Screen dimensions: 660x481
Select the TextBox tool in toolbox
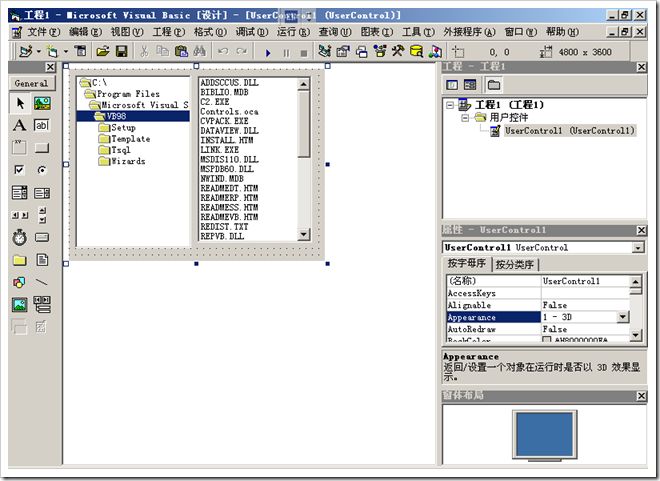click(42, 125)
